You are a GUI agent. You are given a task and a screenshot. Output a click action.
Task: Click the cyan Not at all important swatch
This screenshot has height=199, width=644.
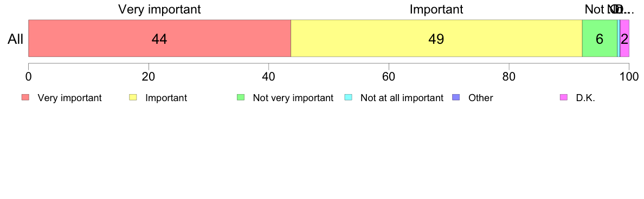[x=348, y=97]
